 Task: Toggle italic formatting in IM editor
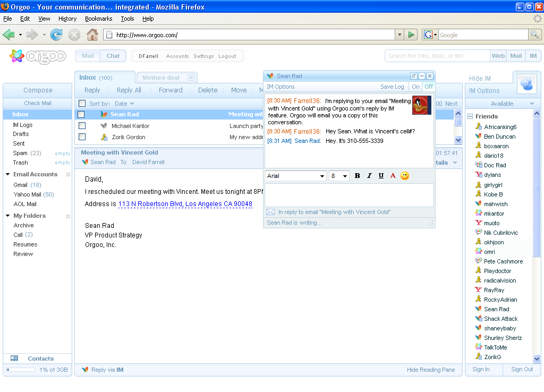tap(369, 176)
